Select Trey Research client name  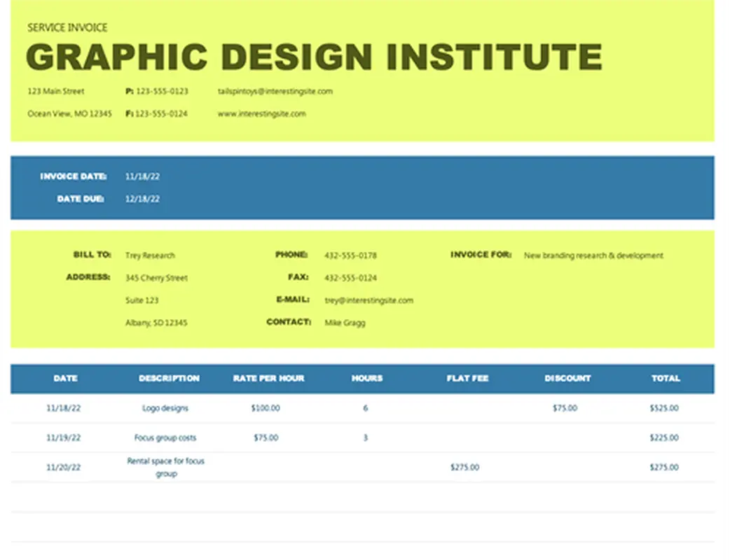pos(150,255)
